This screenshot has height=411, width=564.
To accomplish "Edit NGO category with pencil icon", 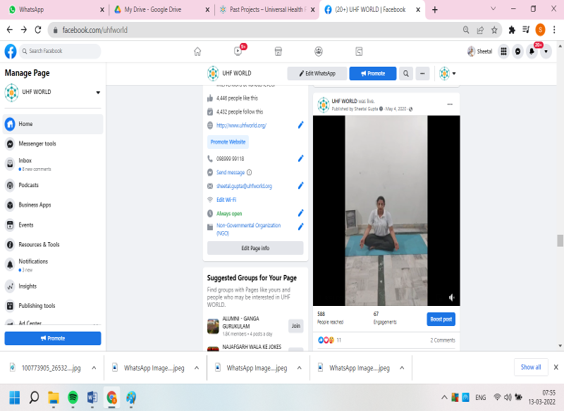I will tap(301, 227).
